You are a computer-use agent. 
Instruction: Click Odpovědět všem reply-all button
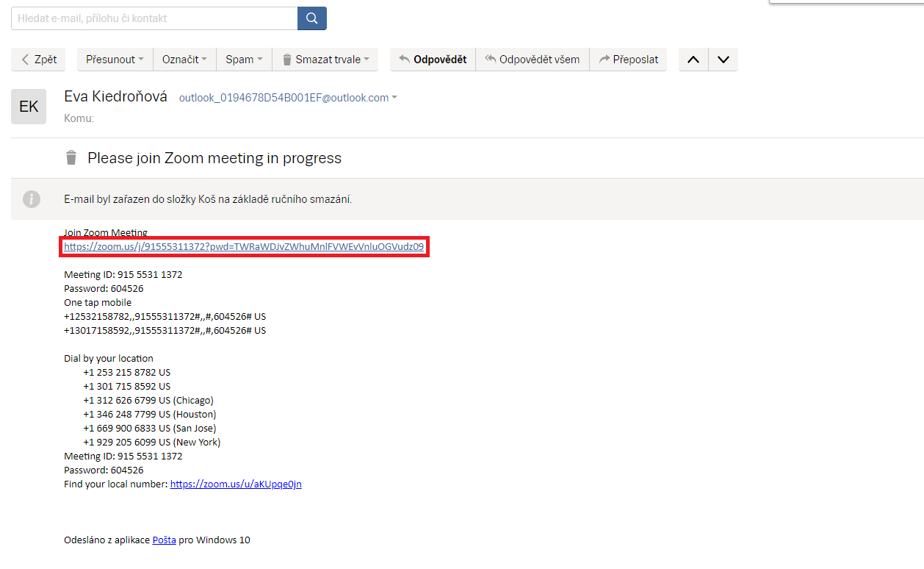pyautogui.click(x=533, y=60)
